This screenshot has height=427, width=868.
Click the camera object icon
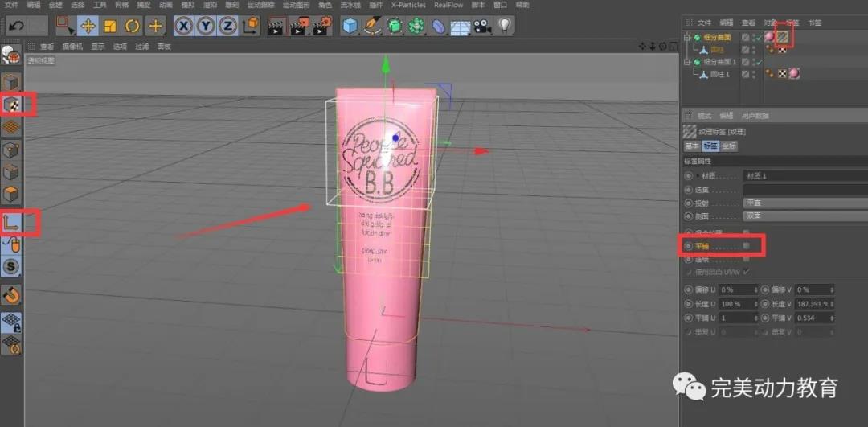point(482,26)
